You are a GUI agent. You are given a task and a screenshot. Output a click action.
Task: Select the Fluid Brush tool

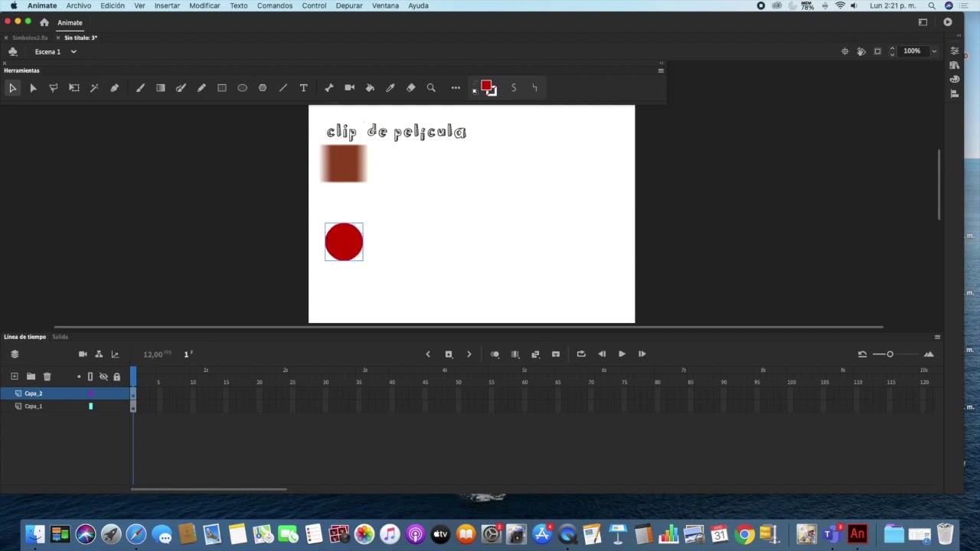(140, 88)
